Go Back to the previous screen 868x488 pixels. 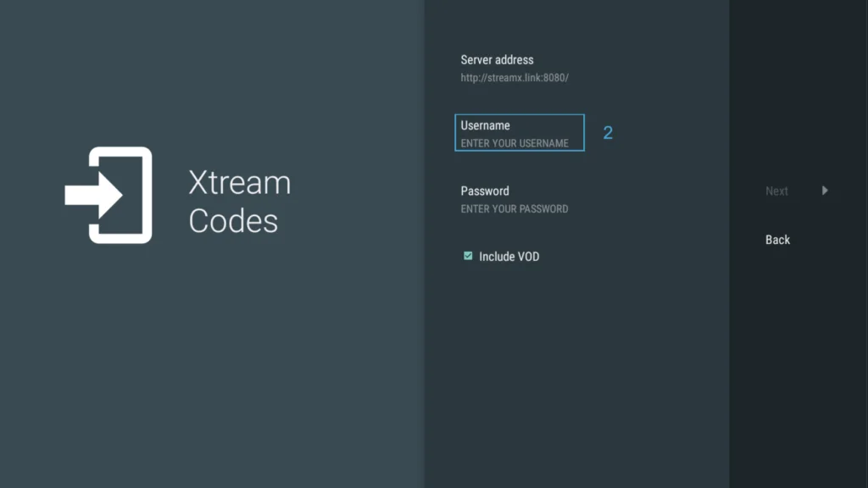click(777, 240)
